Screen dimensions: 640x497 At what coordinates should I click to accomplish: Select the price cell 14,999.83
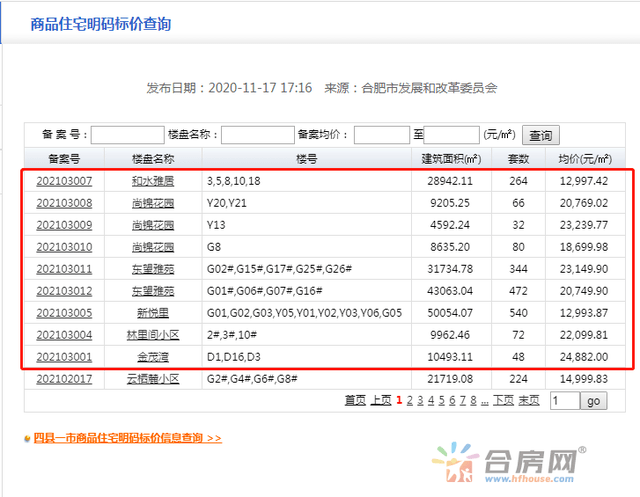pos(584,379)
